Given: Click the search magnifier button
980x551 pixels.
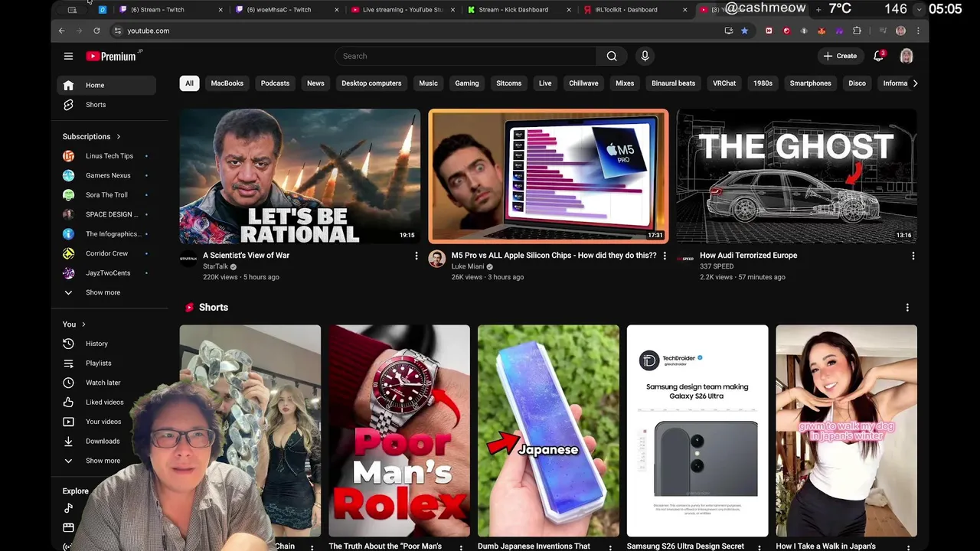Looking at the screenshot, I should coord(612,56).
